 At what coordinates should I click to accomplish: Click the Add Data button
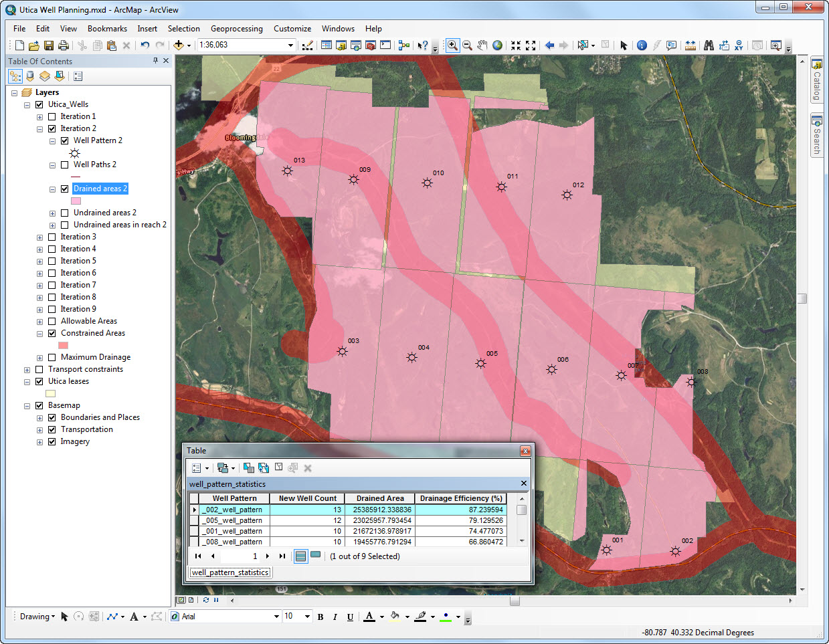[179, 45]
